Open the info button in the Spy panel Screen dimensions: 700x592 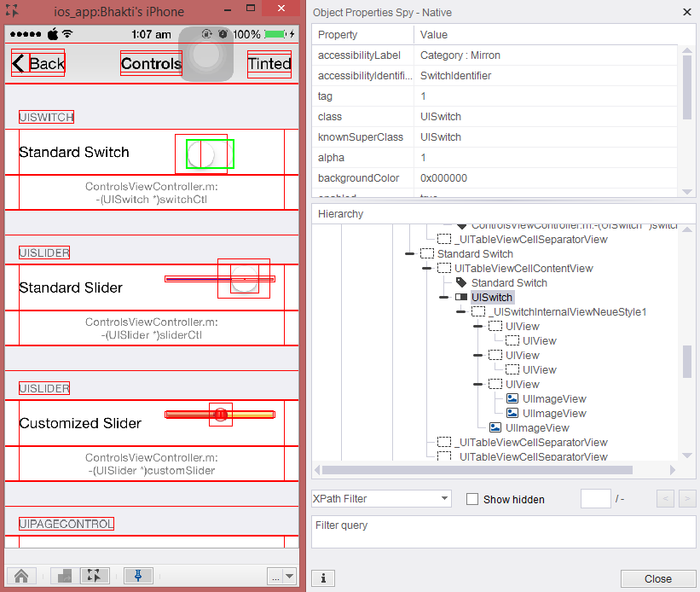pyautogui.click(x=322, y=578)
